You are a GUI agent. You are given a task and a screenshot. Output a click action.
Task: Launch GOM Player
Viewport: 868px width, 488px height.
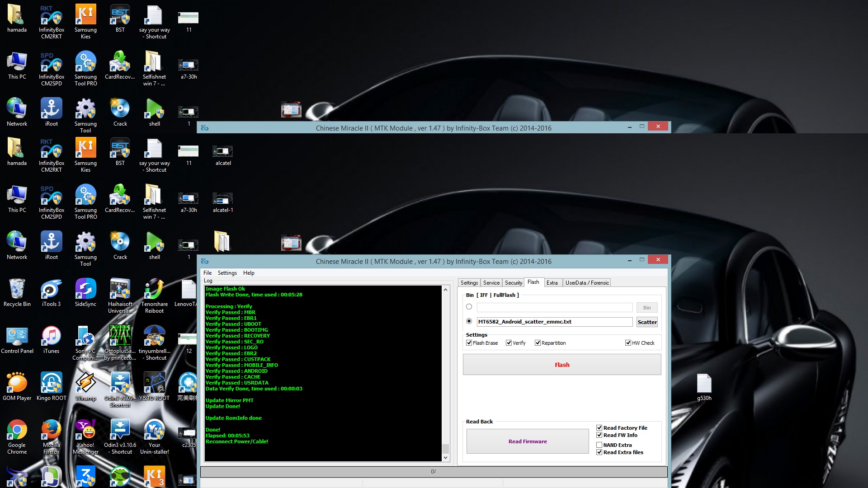point(17,387)
